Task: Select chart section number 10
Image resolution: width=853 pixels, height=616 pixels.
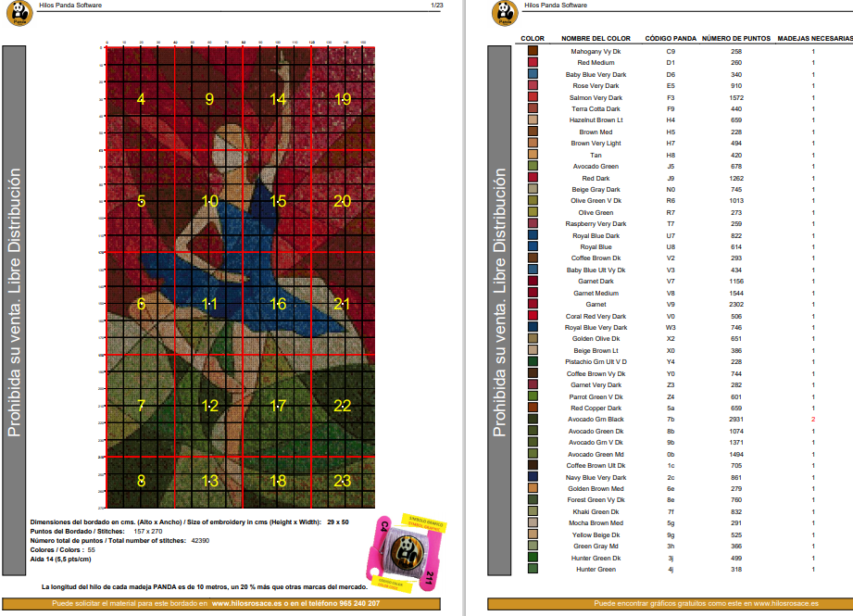Action: coord(209,201)
